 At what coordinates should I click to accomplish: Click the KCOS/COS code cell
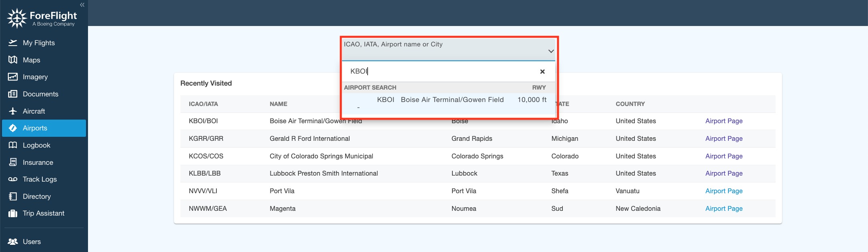[206, 156]
